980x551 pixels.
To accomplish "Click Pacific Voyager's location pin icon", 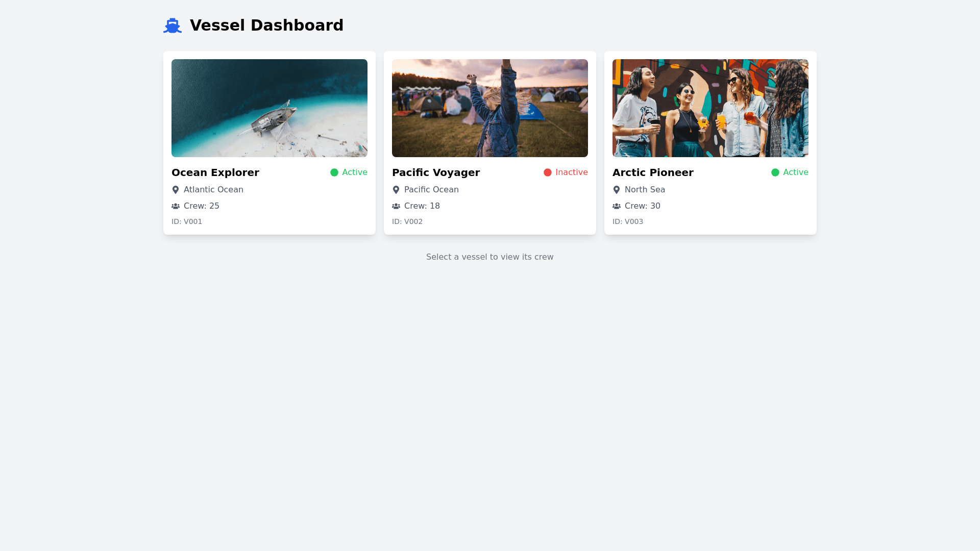I will (x=396, y=190).
